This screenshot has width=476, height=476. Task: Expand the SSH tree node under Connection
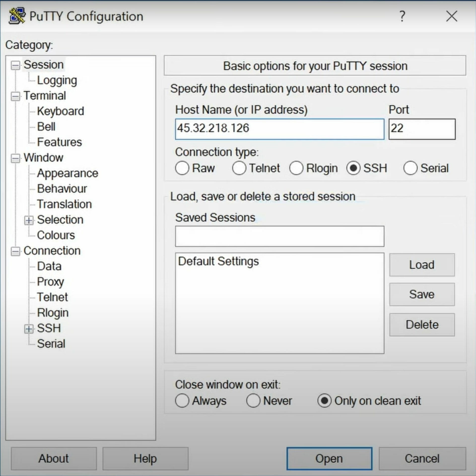(x=29, y=329)
